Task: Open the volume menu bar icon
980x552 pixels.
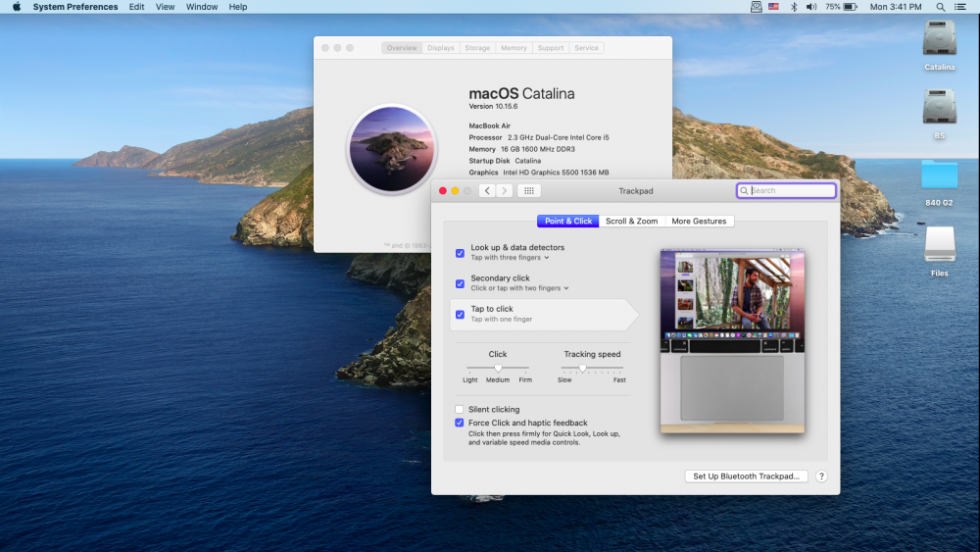Action: click(x=811, y=7)
